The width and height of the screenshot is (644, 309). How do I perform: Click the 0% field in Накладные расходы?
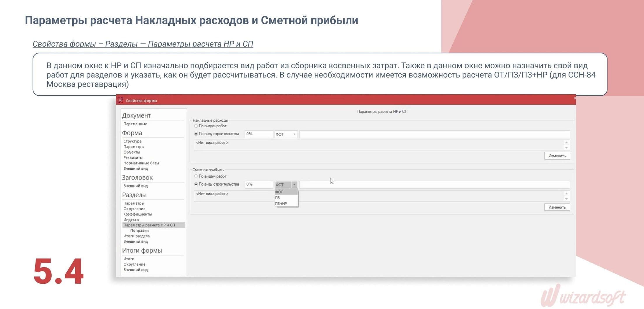[259, 134]
